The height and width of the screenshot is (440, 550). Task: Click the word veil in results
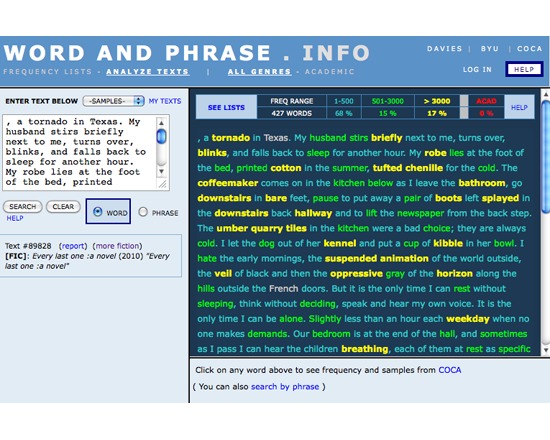click(223, 273)
